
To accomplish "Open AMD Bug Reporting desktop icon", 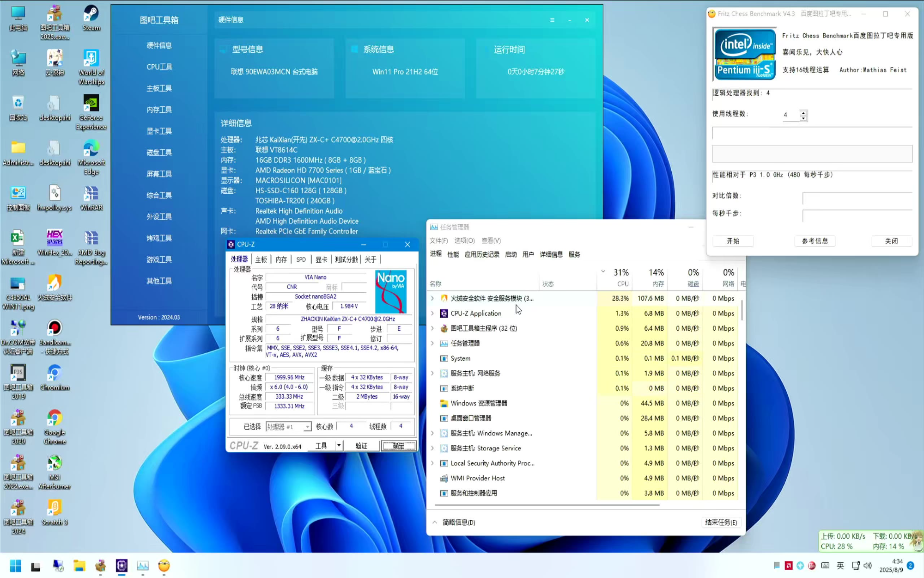I will click(91, 247).
